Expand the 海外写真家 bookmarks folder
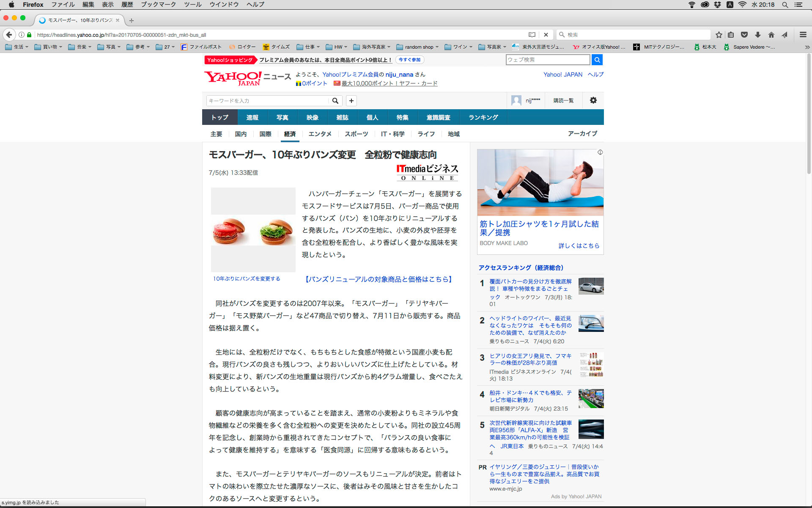This screenshot has width=812, height=508. [371, 47]
